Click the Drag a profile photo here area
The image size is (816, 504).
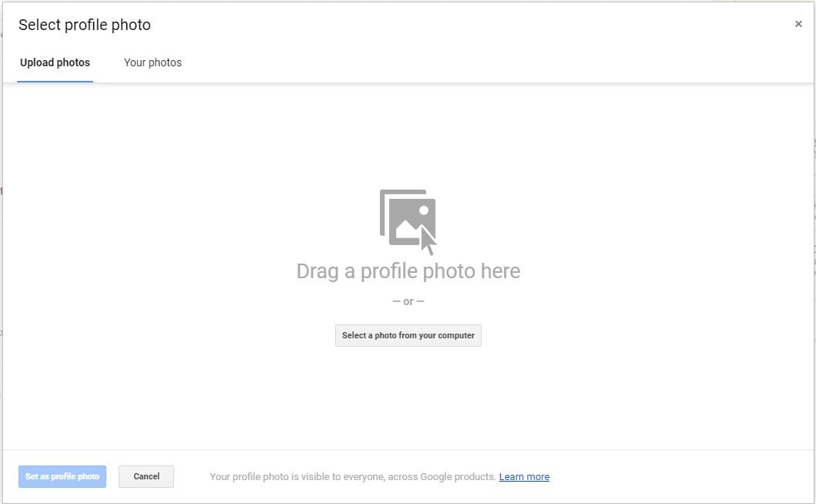point(408,270)
